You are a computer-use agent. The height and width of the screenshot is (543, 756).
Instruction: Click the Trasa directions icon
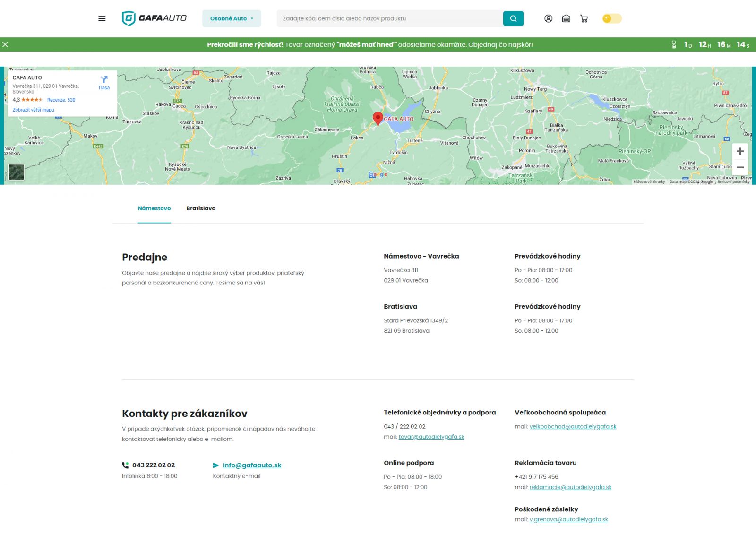tap(104, 82)
